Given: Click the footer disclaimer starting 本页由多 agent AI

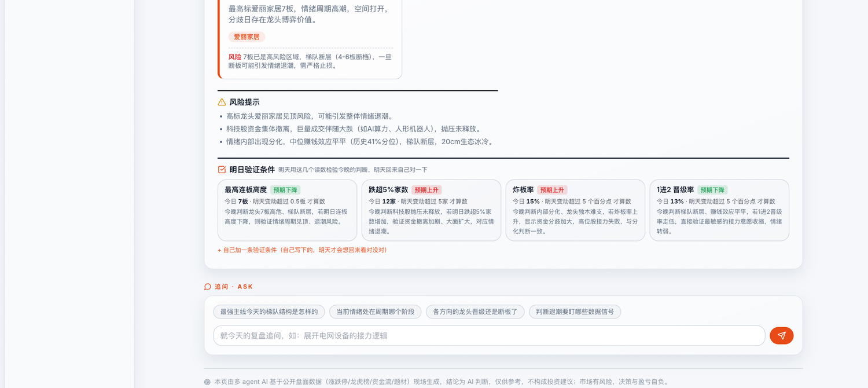Looking at the screenshot, I should [442, 382].
